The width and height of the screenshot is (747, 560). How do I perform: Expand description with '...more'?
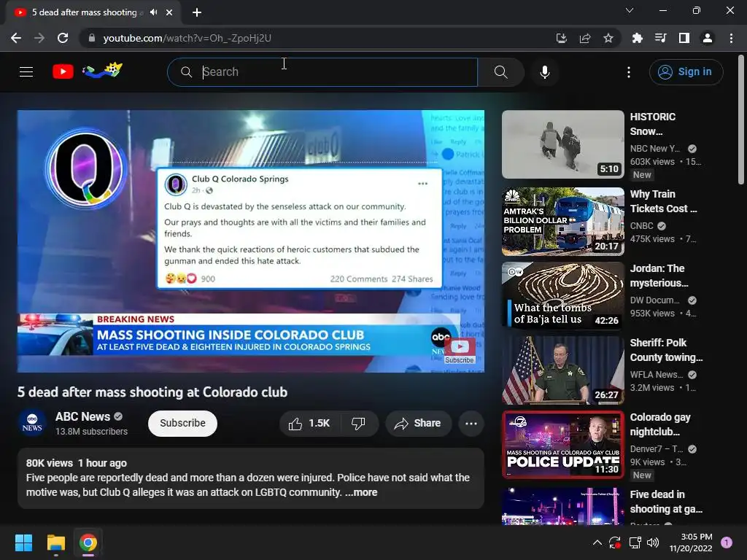tap(362, 492)
